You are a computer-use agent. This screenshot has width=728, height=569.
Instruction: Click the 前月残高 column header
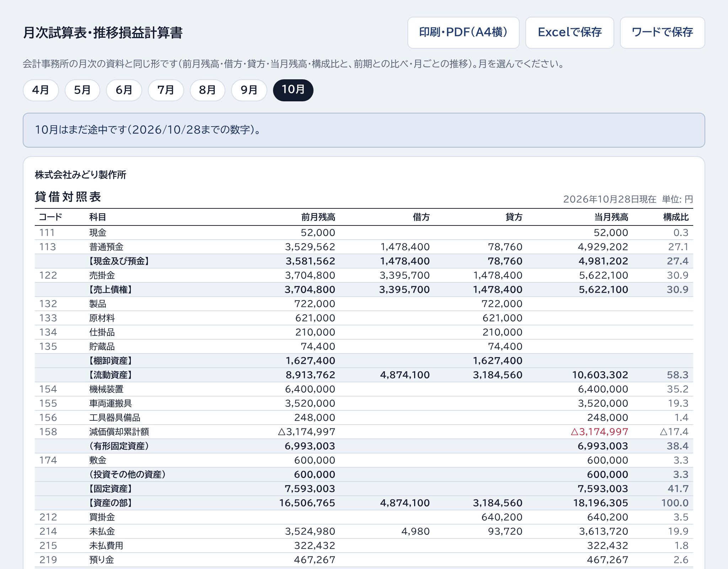click(318, 217)
